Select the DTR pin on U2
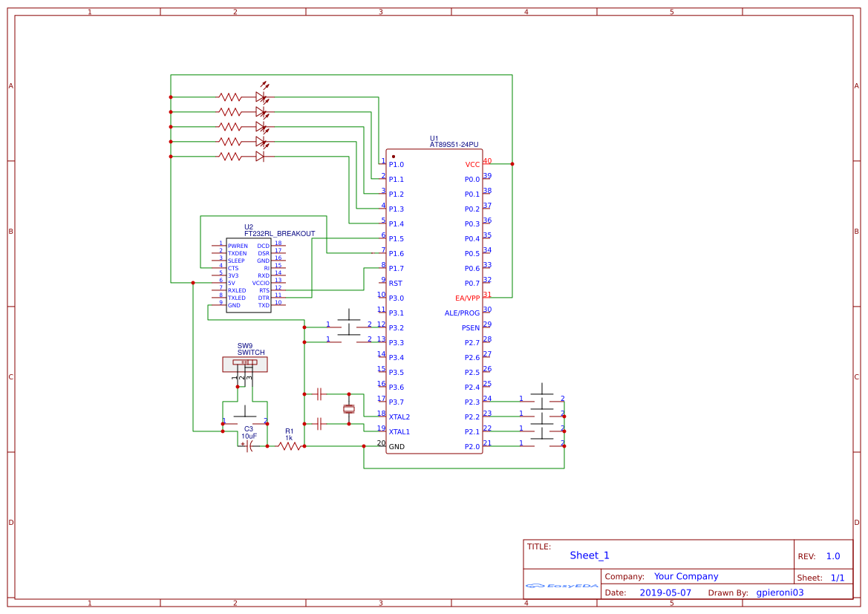 [x=264, y=298]
